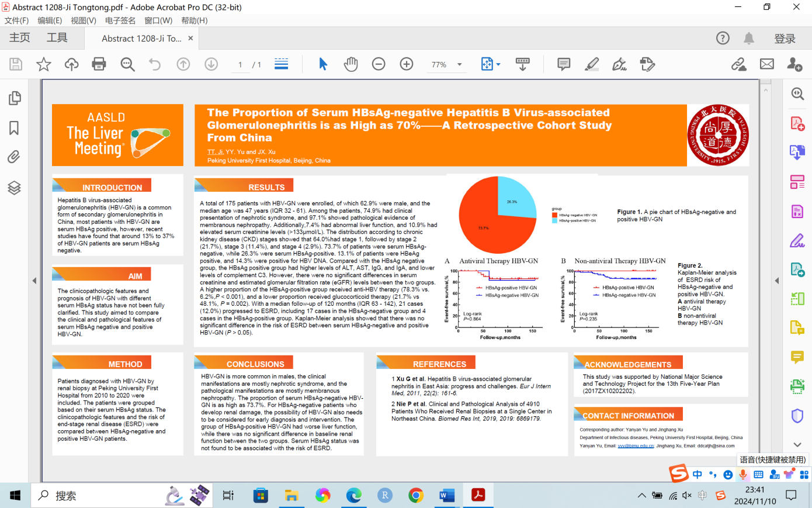Open the 文件(F) menu
This screenshot has width=812, height=508.
click(16, 20)
